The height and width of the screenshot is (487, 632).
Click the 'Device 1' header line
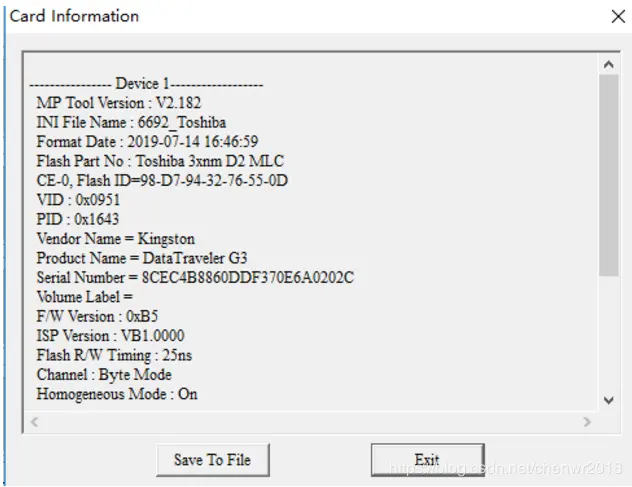[146, 84]
